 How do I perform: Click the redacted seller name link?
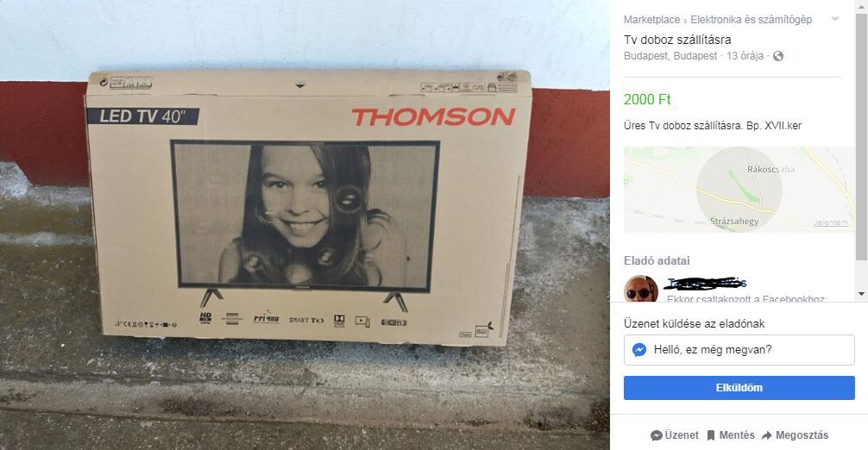coord(707,283)
